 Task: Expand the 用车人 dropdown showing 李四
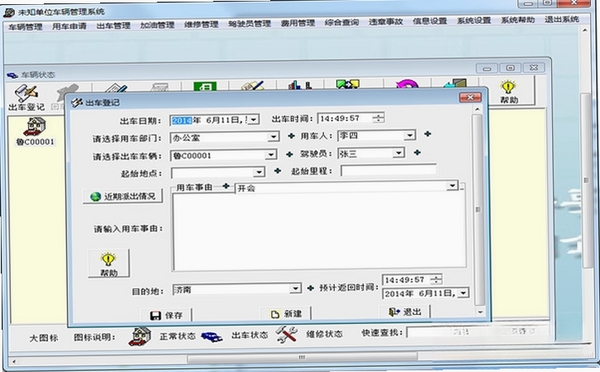click(410, 135)
